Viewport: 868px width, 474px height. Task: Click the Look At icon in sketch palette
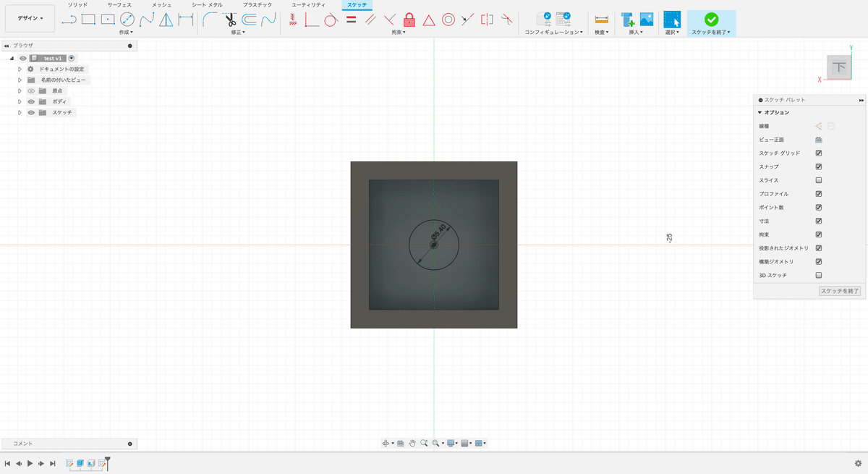coord(819,140)
